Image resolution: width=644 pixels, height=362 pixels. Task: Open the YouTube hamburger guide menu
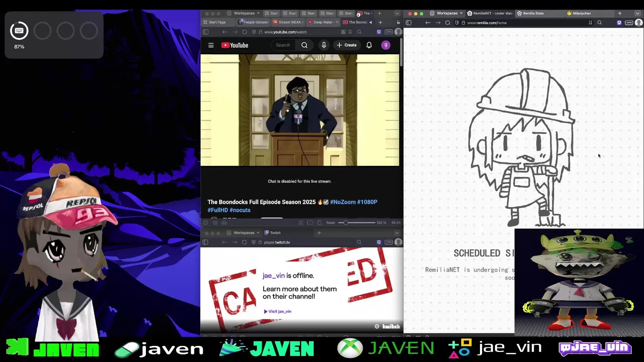211,45
